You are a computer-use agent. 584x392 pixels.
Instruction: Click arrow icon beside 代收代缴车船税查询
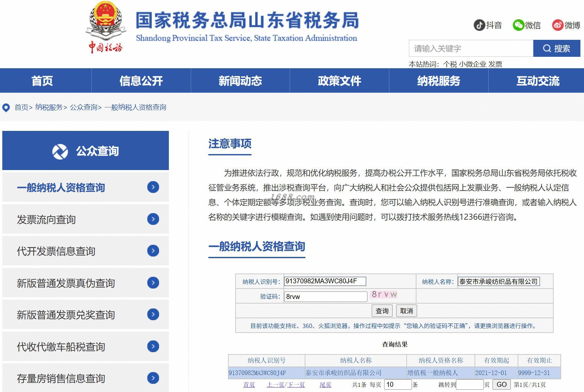pos(153,346)
